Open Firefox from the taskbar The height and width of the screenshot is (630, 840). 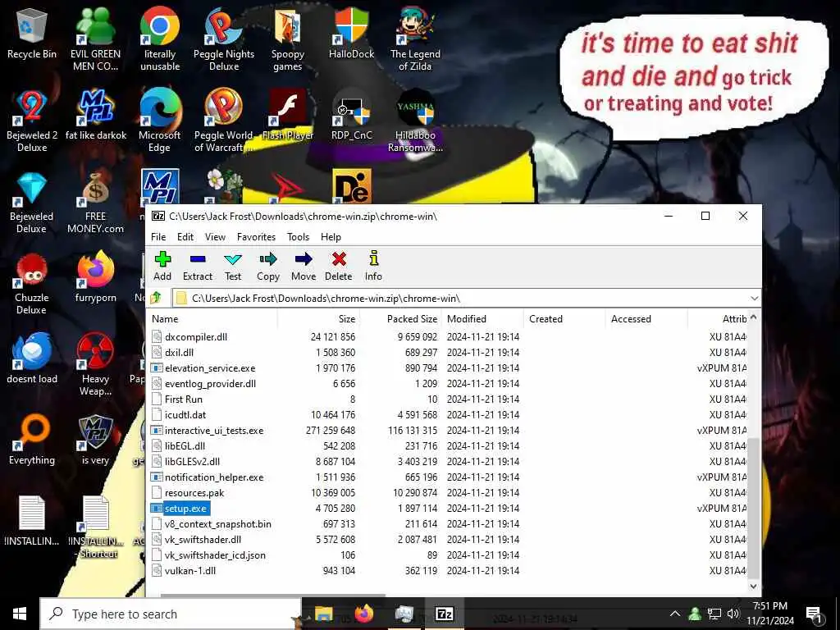(364, 614)
